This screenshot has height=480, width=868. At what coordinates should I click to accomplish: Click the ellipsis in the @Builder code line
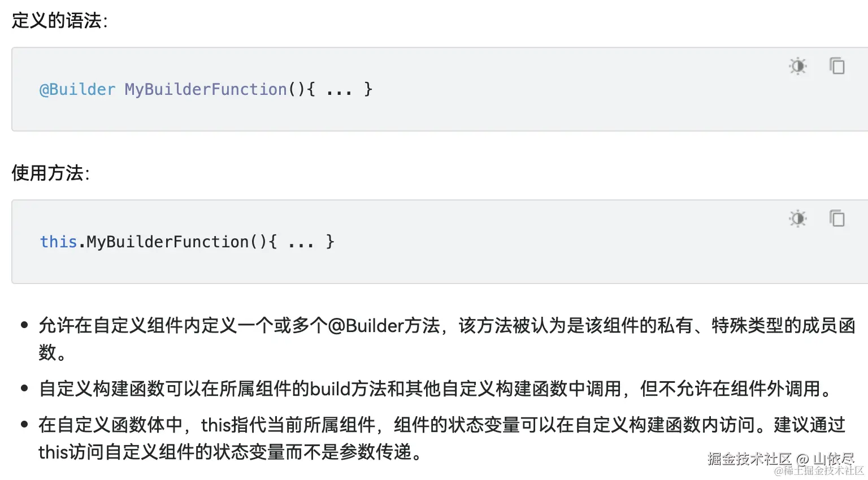tap(339, 90)
